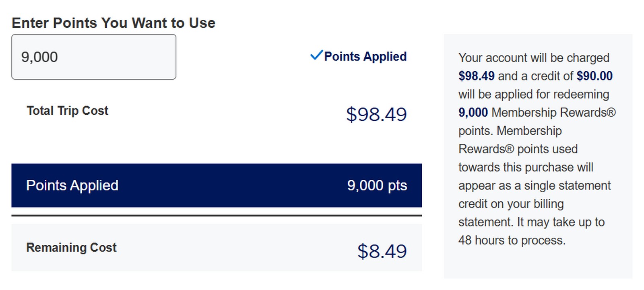644x290 pixels.
Task: Click the Enter Points You Want to Use heading
Action: coord(113,23)
